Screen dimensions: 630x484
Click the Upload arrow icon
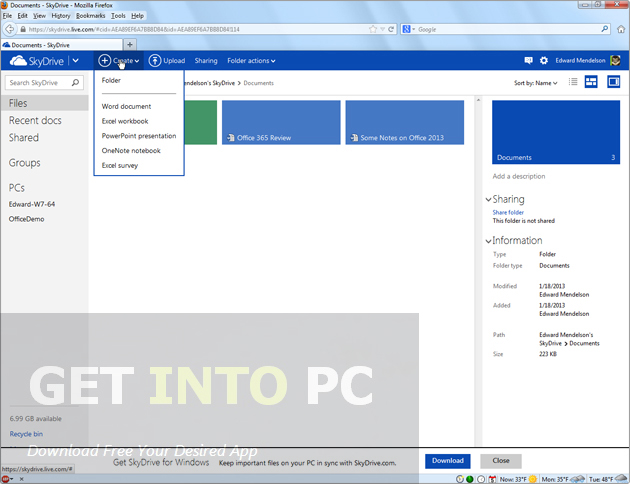pos(155,61)
